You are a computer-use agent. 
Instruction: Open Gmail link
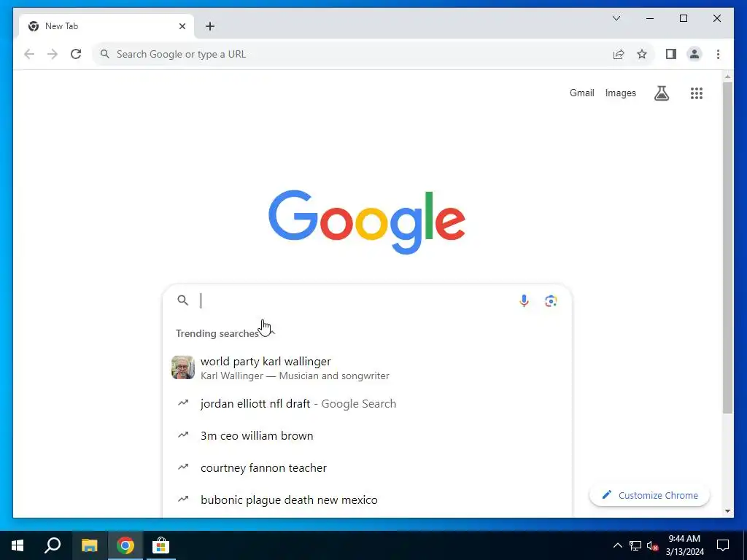[x=581, y=93]
